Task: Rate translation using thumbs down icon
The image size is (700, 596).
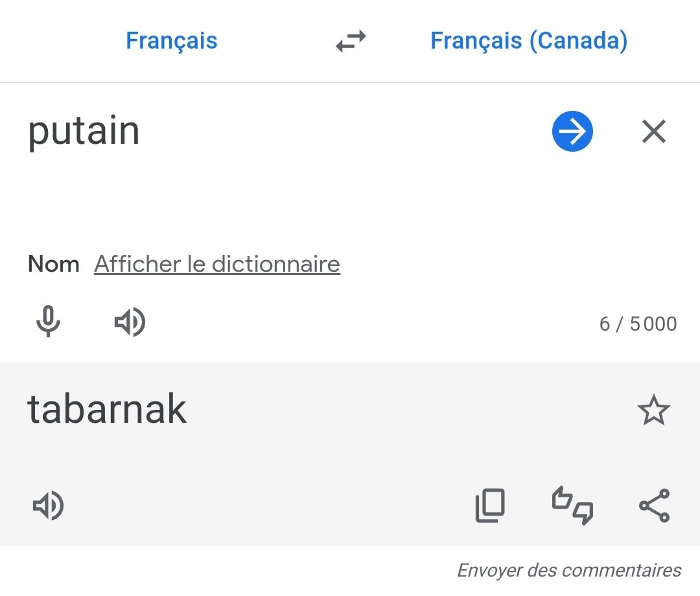Action: point(583,514)
